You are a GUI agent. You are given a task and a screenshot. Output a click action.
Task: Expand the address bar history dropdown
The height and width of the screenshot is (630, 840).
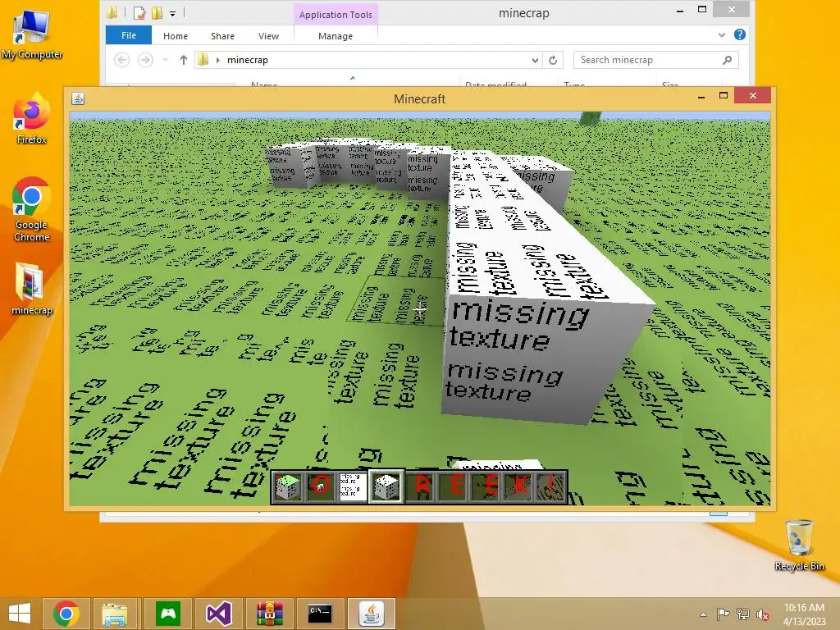pos(535,60)
